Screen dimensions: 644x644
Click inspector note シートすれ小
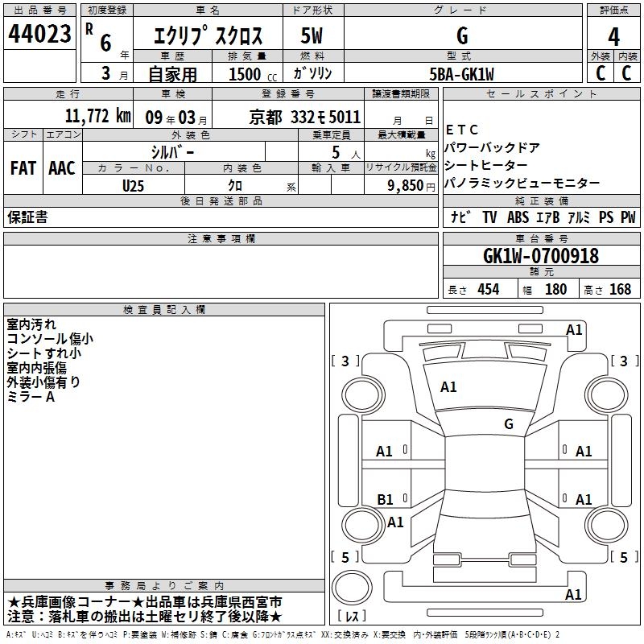(x=44, y=353)
